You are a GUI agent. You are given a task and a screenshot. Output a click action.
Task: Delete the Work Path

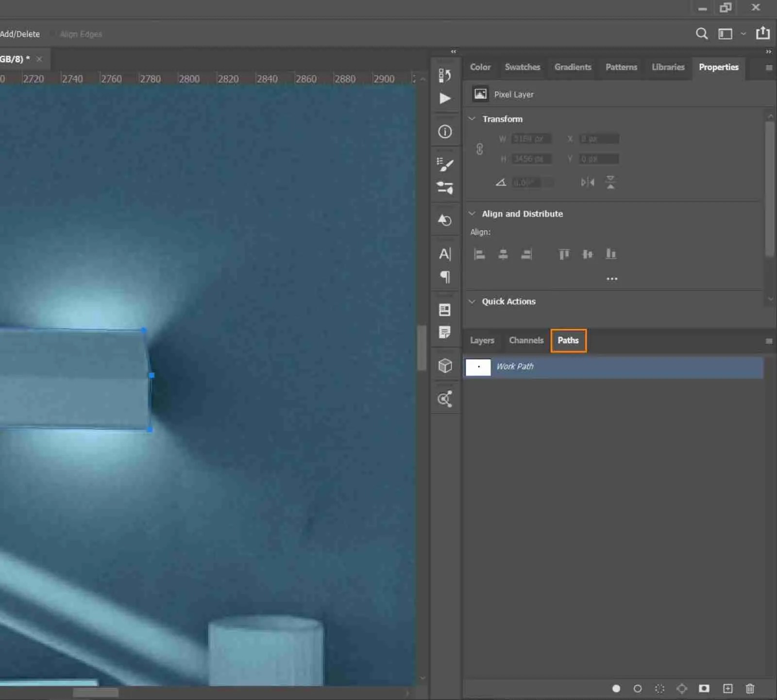pos(750,688)
